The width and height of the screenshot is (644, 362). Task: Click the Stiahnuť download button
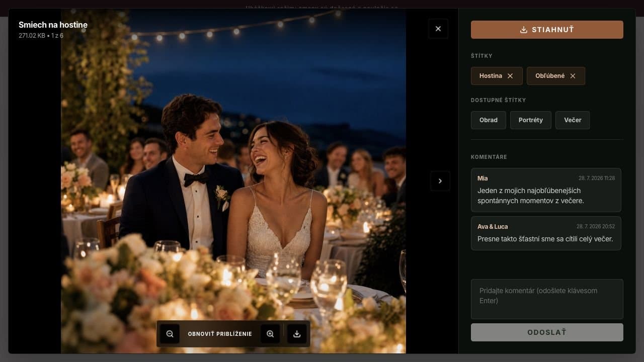547,30
